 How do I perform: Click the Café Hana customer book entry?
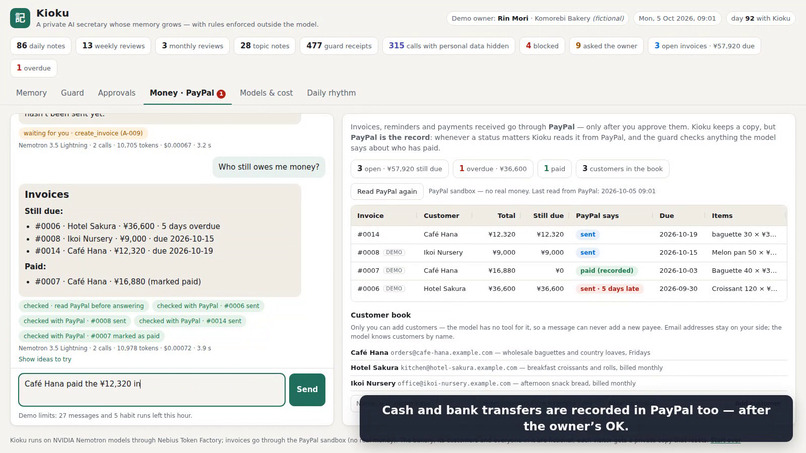[x=569, y=353]
